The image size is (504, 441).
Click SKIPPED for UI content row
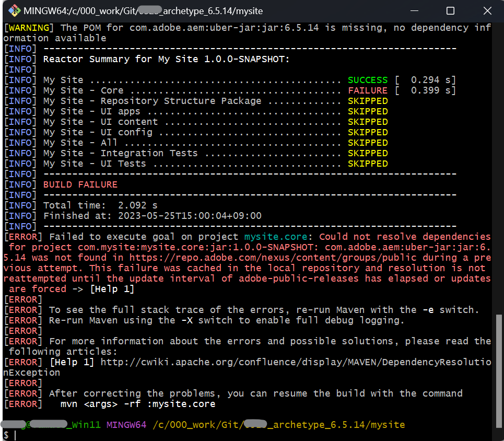click(368, 122)
